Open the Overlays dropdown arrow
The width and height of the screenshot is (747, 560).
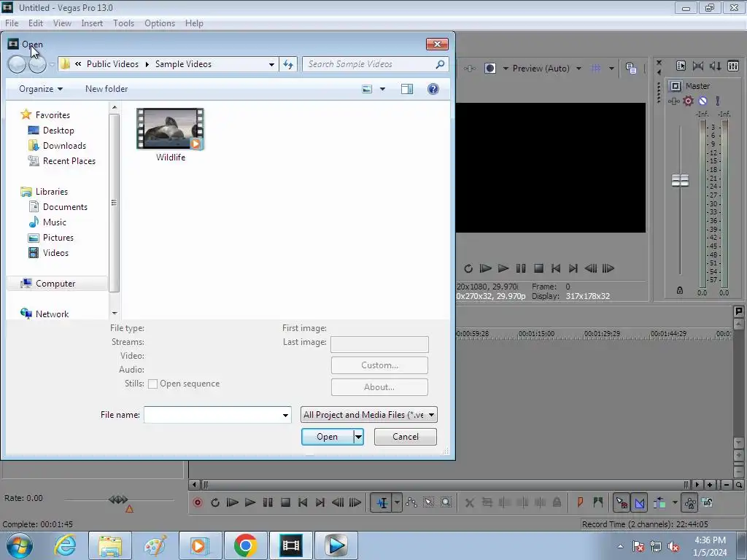tap(611, 69)
